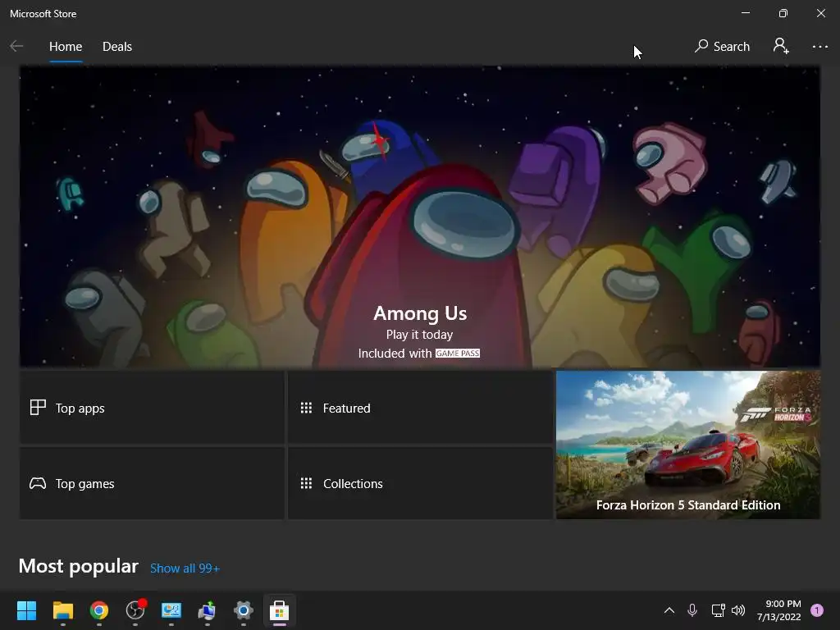840x630 pixels.
Task: Click the Play it today text
Action: [419, 335]
